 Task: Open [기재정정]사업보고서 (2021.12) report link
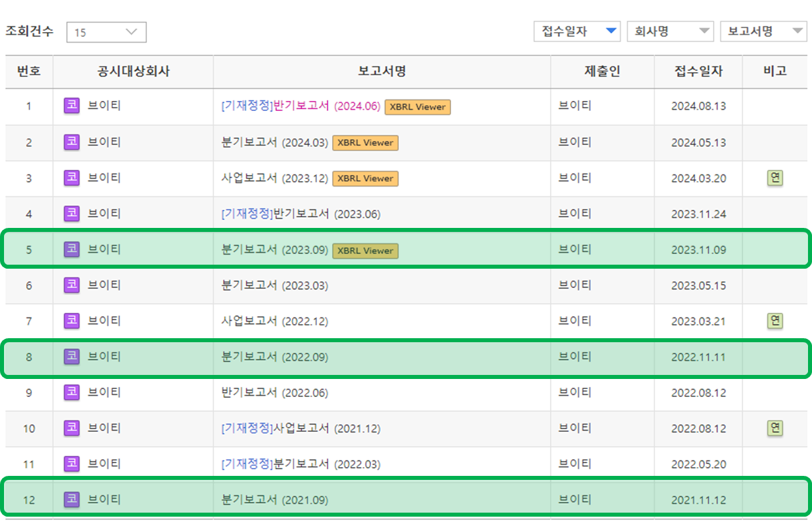click(x=301, y=428)
